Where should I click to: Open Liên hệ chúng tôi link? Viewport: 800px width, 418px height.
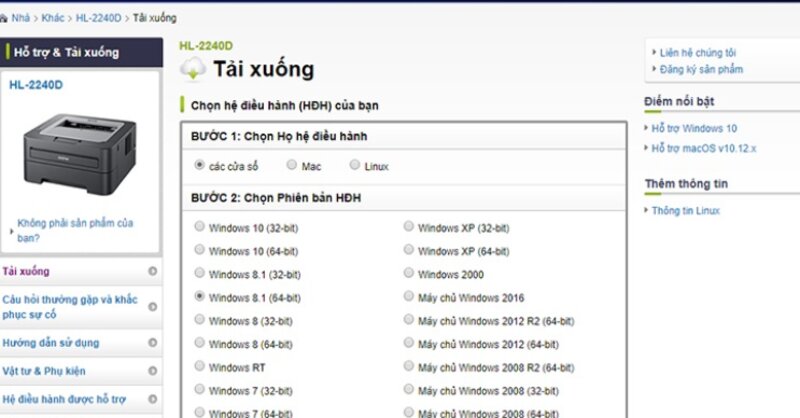click(697, 53)
